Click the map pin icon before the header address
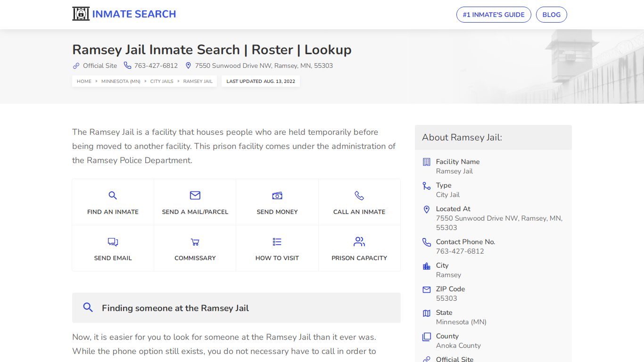Viewport: 644px width, 362px height. point(188,66)
